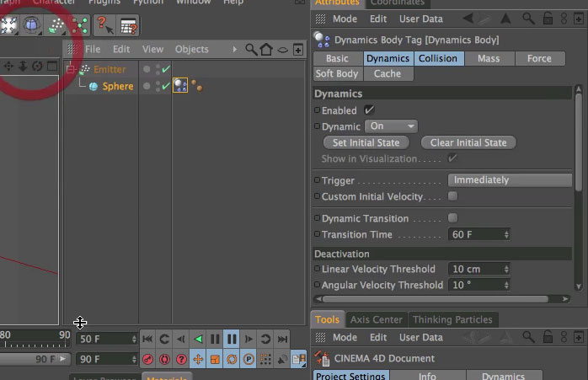The width and height of the screenshot is (588, 380).
Task: Open the Objects menu in Object Manager
Action: [x=191, y=49]
